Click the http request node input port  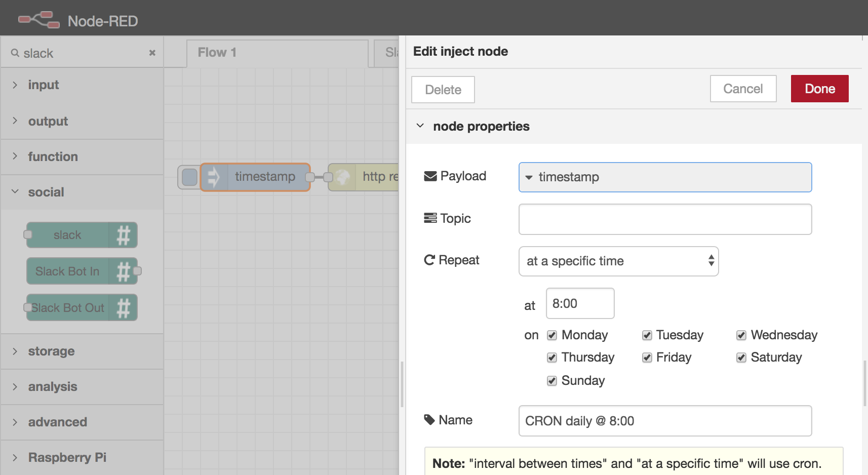click(328, 177)
